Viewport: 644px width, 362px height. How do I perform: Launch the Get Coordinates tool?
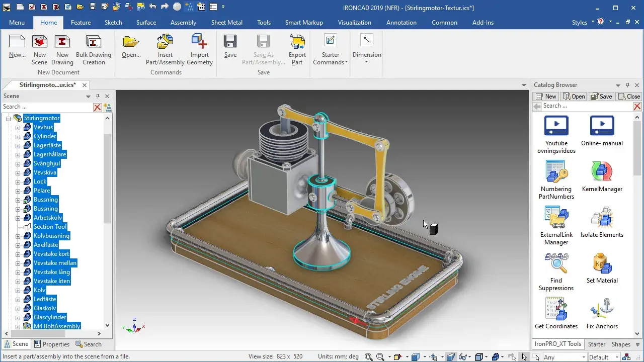pos(556,314)
